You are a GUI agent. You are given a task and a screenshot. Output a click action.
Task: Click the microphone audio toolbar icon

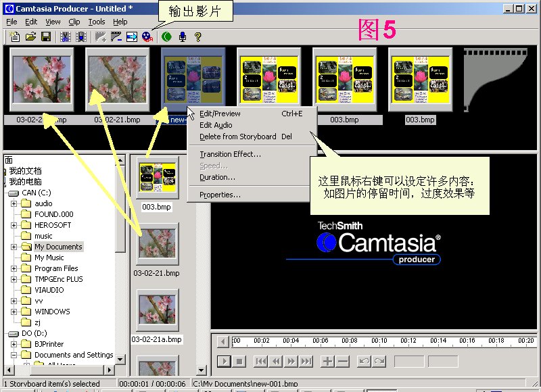[181, 36]
